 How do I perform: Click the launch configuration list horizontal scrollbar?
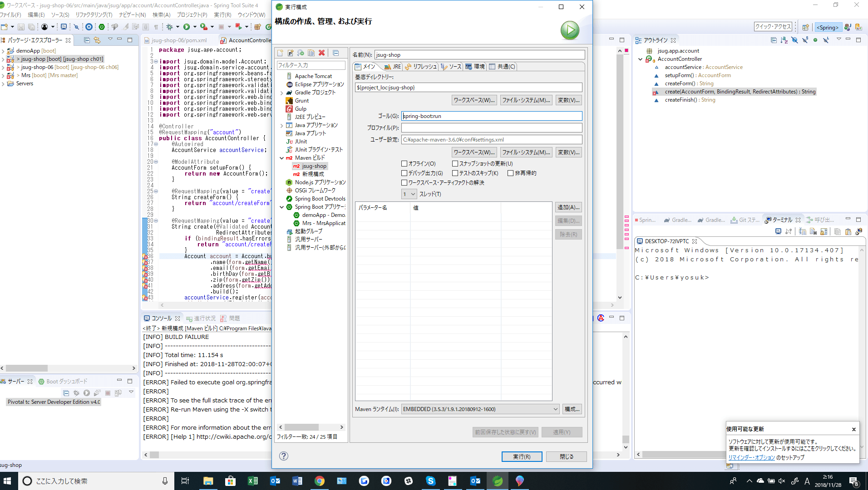click(311, 427)
